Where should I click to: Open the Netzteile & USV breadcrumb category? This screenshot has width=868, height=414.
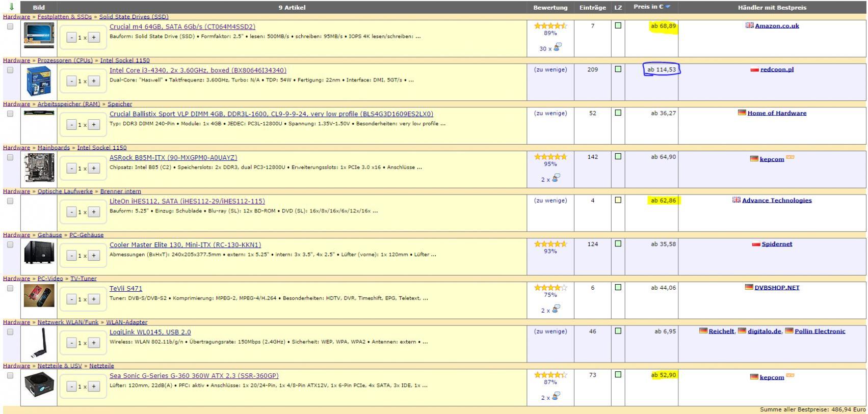point(60,366)
